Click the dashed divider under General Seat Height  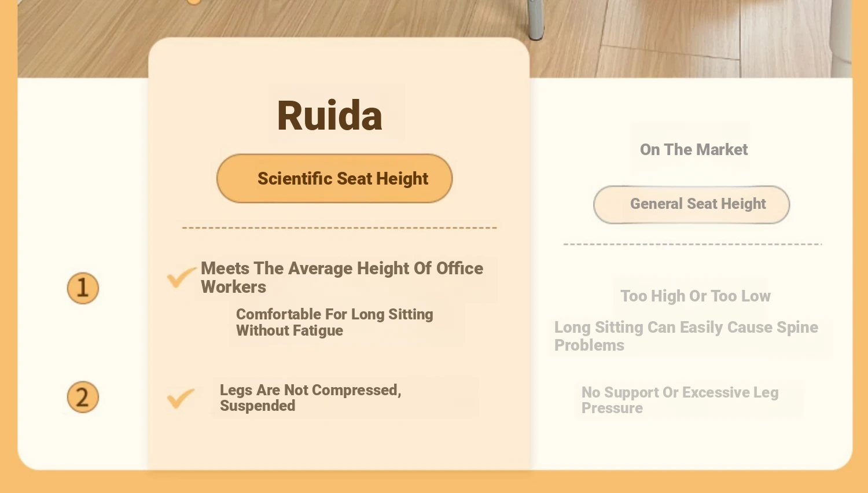pyautogui.click(x=692, y=244)
